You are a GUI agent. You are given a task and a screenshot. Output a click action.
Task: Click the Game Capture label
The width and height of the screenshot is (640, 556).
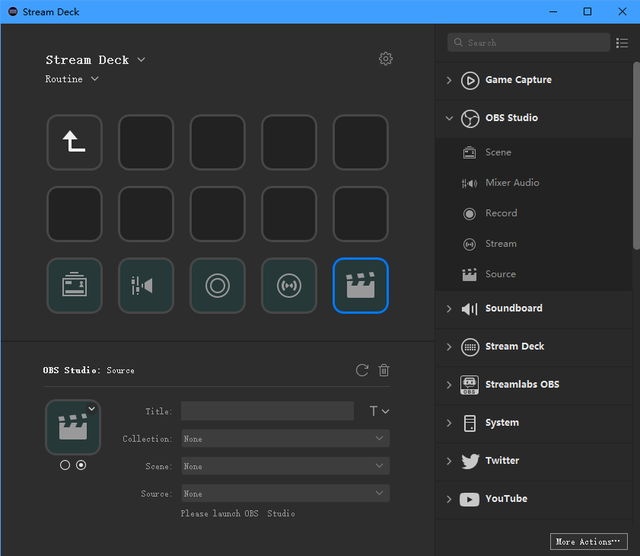click(518, 80)
